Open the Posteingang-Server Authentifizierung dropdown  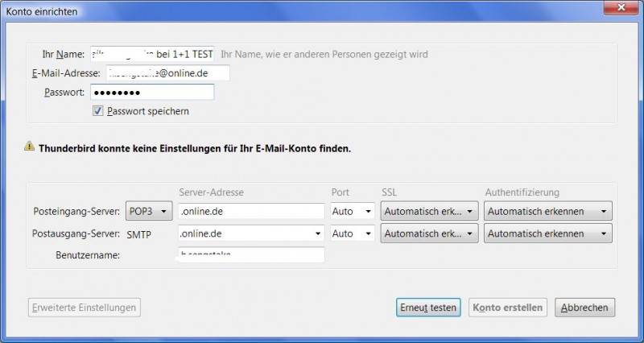coord(547,211)
